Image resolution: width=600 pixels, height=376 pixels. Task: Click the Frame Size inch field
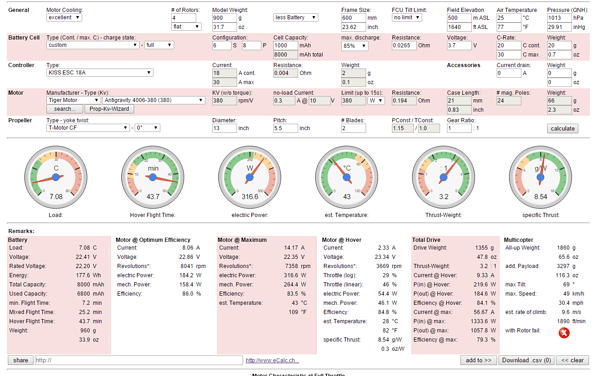353,27
